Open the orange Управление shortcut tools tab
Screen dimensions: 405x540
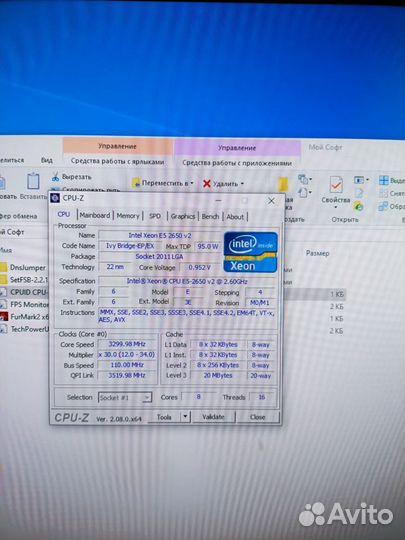tap(117, 146)
